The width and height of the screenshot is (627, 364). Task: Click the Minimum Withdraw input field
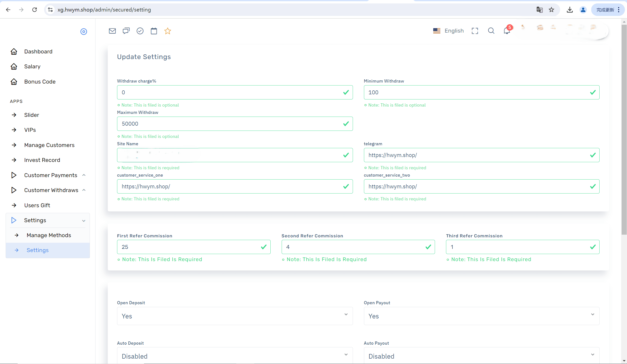(482, 92)
